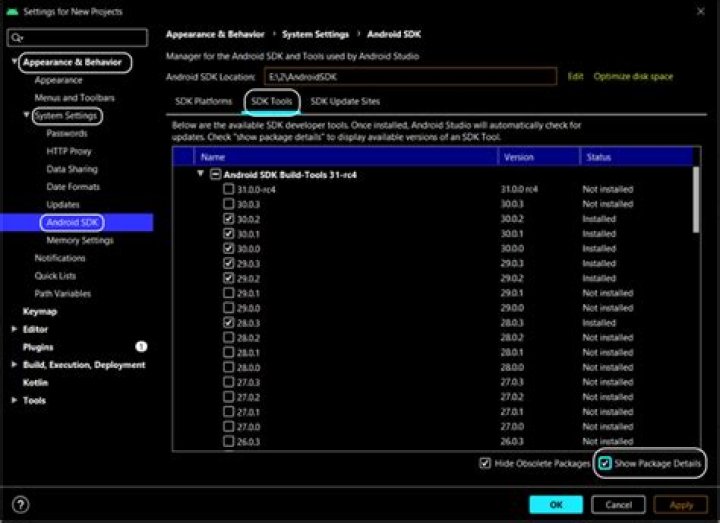Open HTTP Proxy settings

pos(69,151)
